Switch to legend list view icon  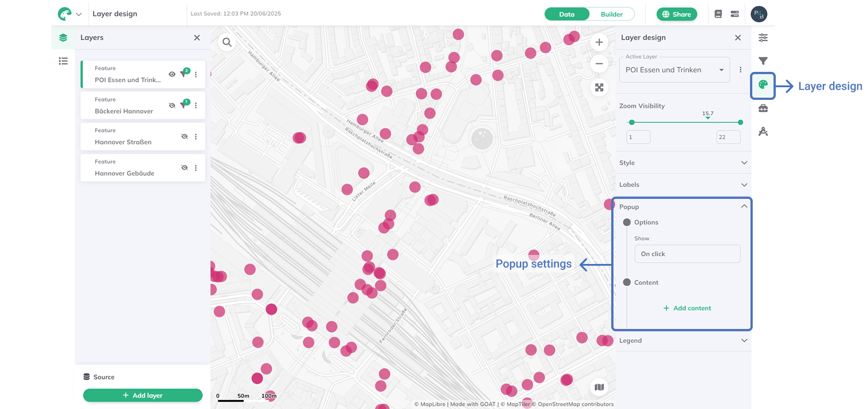coord(63,61)
